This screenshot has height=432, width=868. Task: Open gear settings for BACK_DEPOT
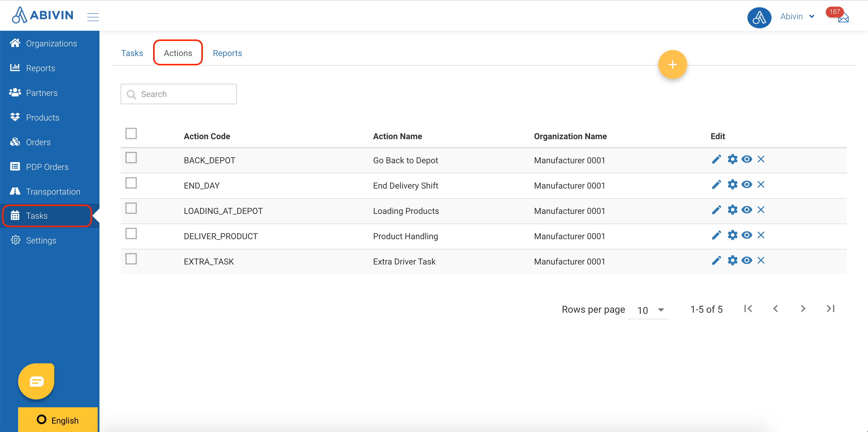coord(732,159)
